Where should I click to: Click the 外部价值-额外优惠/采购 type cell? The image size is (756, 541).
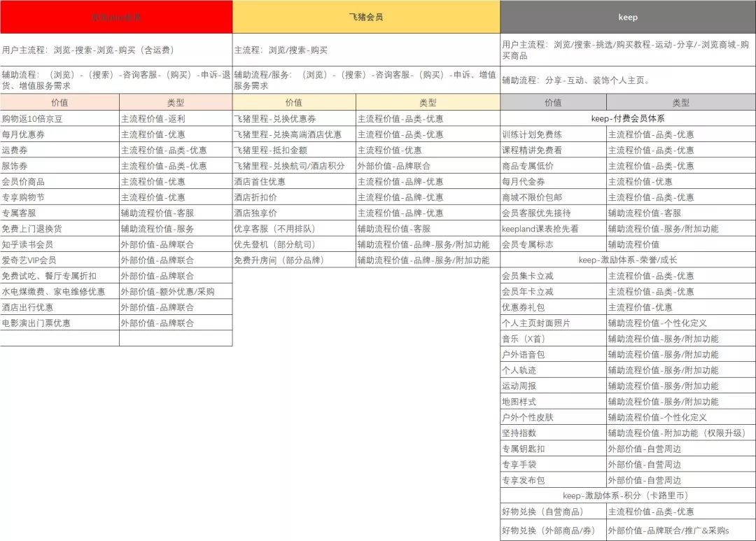pos(176,292)
